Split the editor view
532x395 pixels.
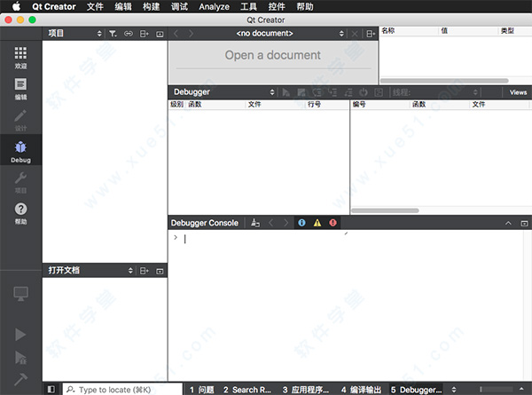pos(371,34)
